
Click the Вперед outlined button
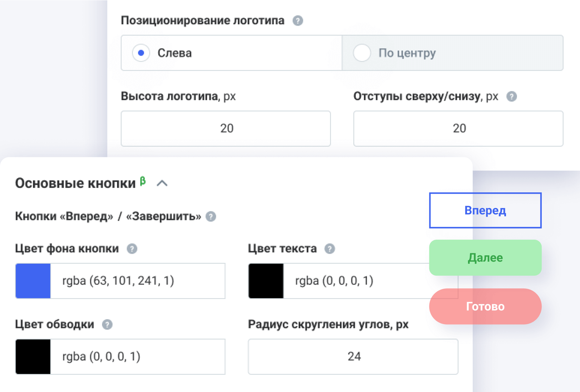[485, 210]
